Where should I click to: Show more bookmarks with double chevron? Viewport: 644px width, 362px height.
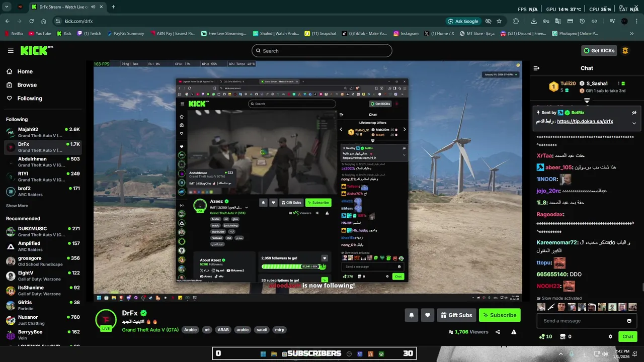point(632,34)
